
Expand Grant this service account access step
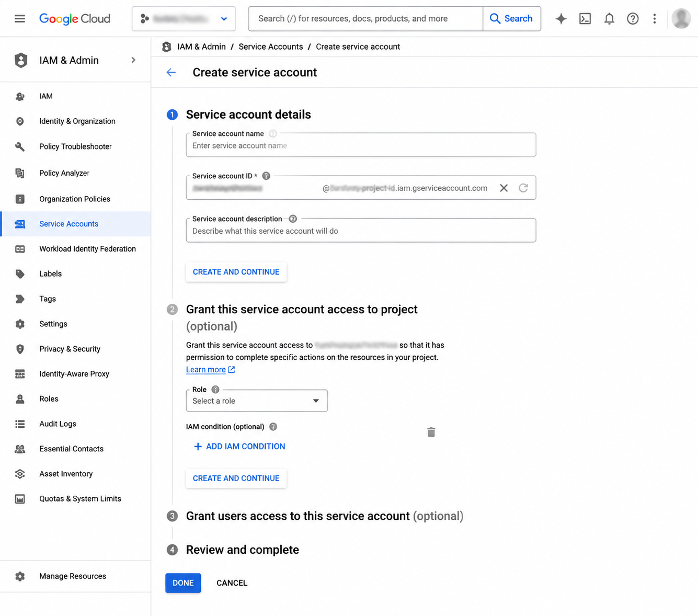(x=302, y=310)
